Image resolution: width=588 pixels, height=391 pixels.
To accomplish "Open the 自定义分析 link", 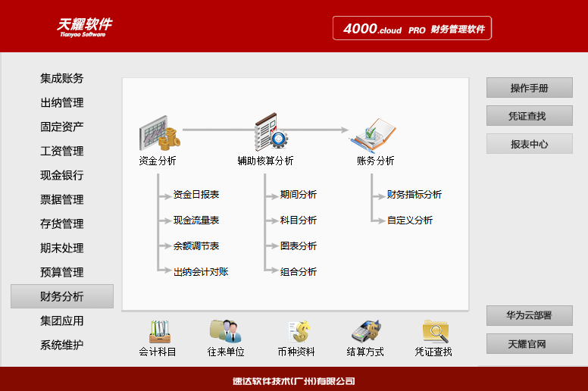I will coord(410,221).
